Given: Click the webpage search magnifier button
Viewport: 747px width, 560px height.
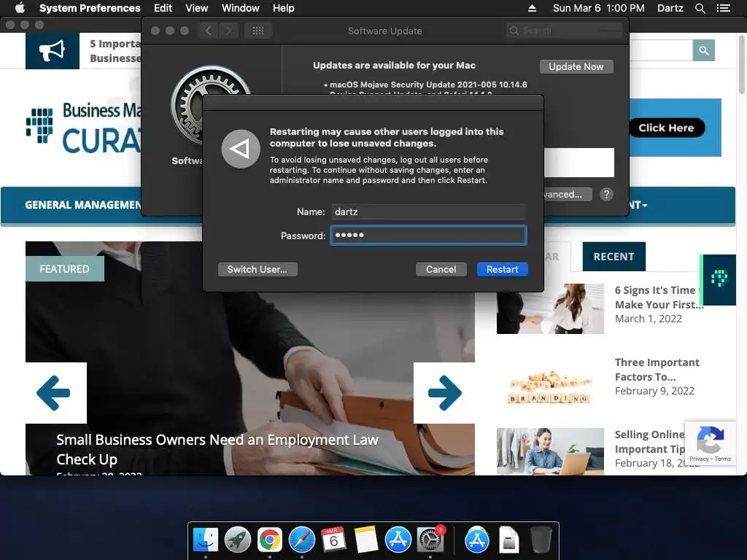Looking at the screenshot, I should 704,50.
